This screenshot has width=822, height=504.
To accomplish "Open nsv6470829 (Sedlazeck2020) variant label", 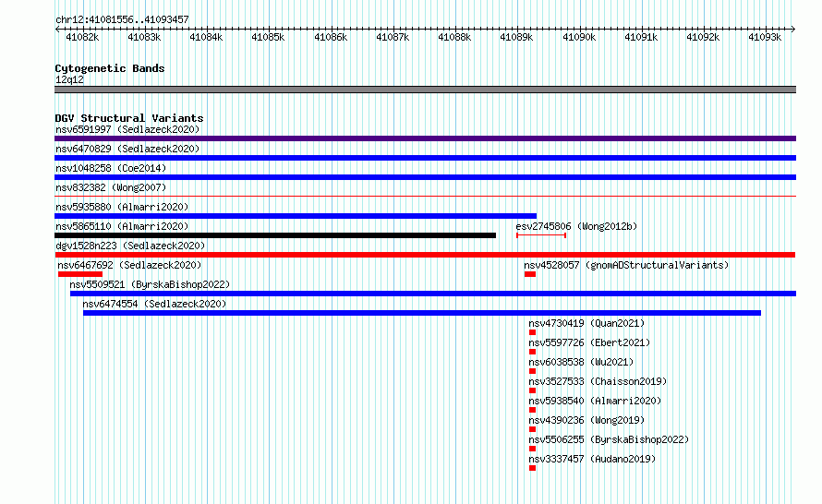I will 127,149.
